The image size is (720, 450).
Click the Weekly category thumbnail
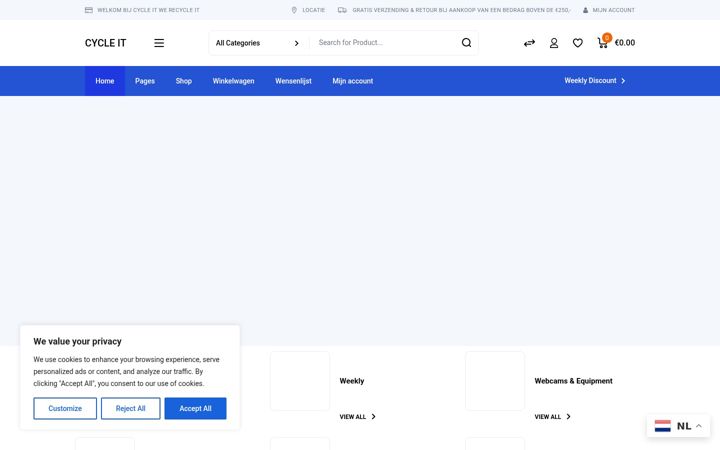tap(300, 381)
